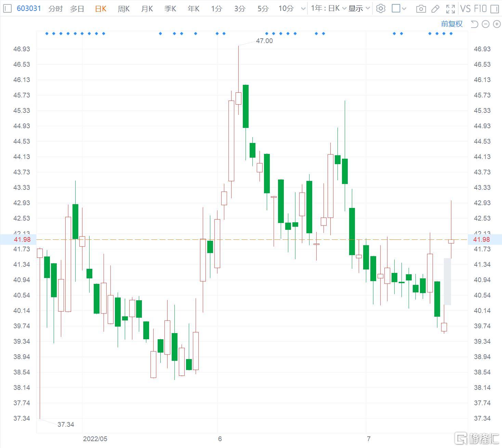
Task: Switch to 3分 minute chart
Action: [x=240, y=9]
